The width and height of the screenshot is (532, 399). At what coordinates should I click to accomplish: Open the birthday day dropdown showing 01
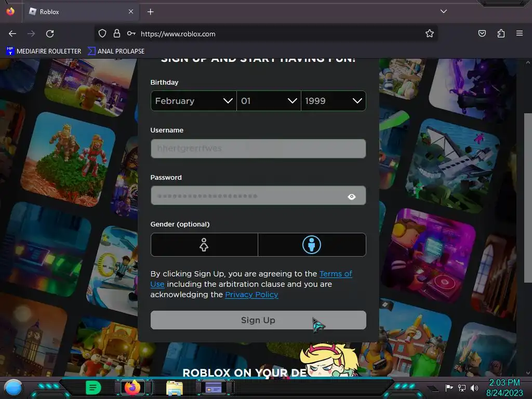(x=269, y=101)
